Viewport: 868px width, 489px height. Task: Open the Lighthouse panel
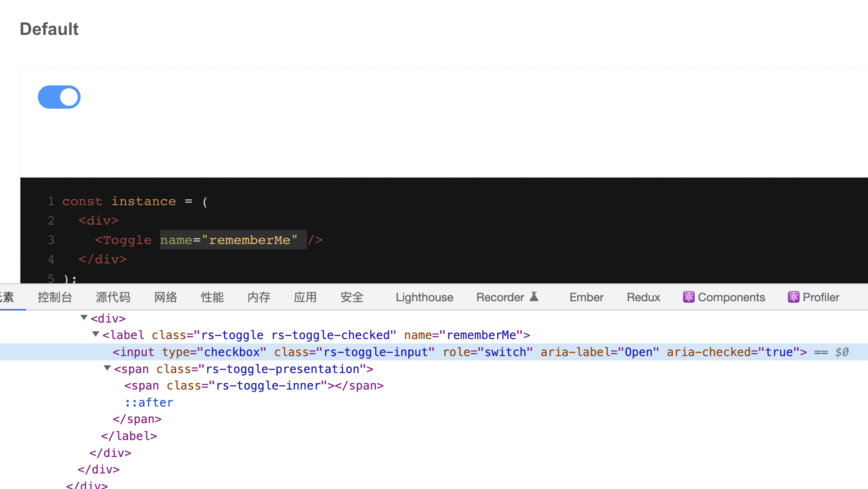tap(424, 297)
